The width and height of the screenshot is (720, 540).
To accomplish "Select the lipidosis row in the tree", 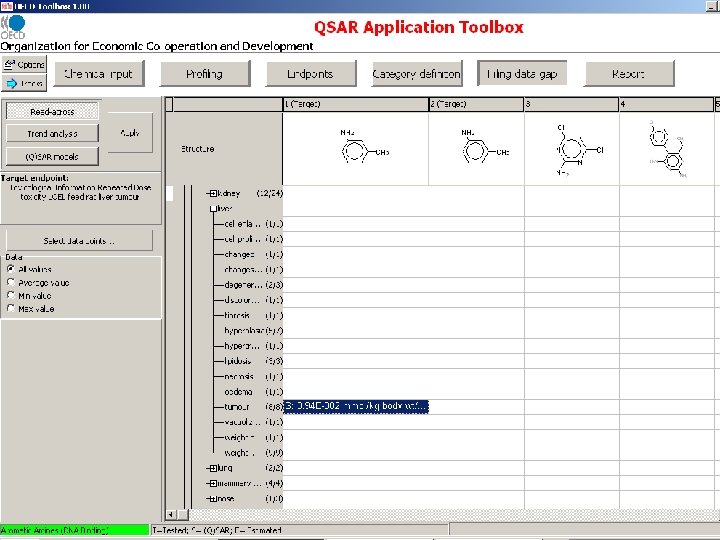I will point(253,361).
